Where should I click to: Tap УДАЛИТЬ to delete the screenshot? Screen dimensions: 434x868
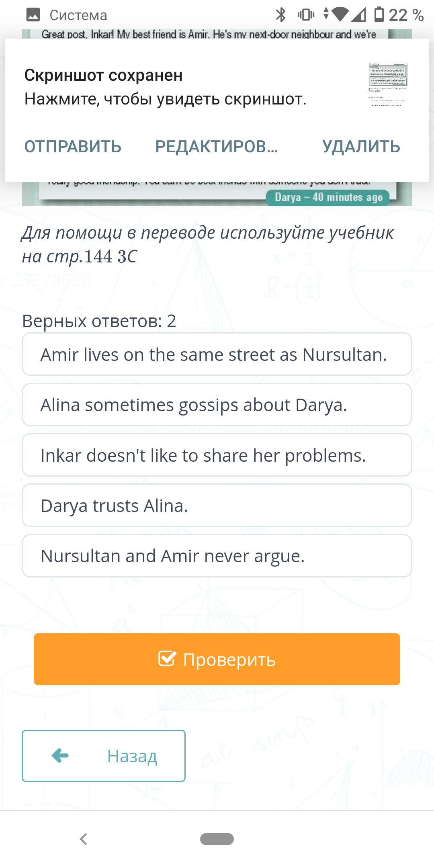coord(361,147)
